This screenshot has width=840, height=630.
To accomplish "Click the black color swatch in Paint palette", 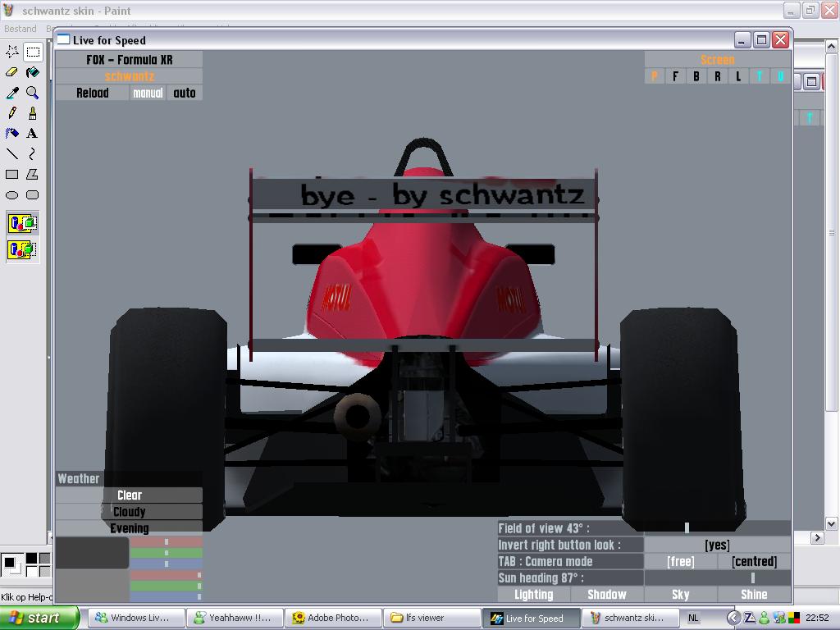I will click(x=32, y=559).
